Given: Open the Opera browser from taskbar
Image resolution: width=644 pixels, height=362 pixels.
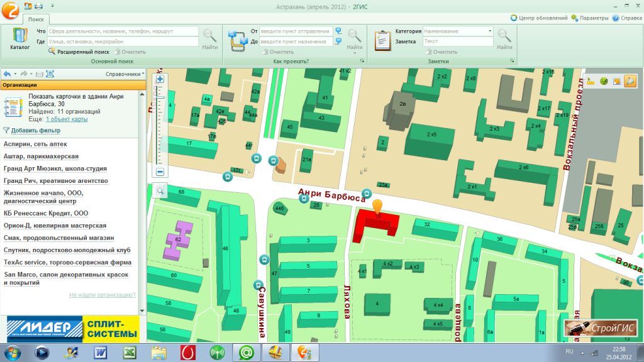Looking at the screenshot, I should click(188, 353).
